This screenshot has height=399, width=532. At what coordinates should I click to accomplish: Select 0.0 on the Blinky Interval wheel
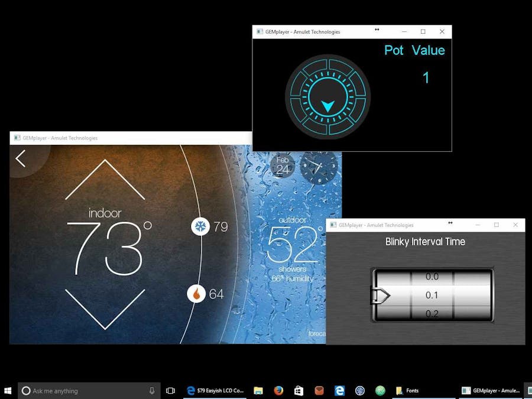tap(431, 276)
